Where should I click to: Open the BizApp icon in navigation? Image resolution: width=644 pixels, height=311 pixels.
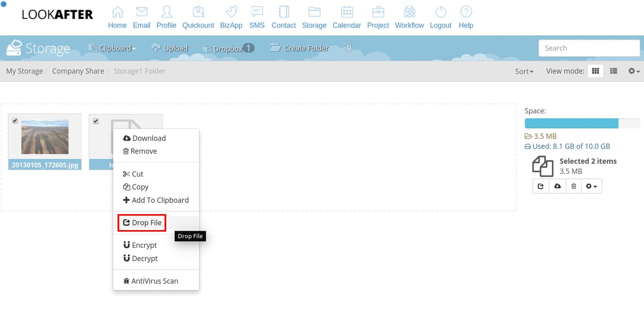click(231, 13)
